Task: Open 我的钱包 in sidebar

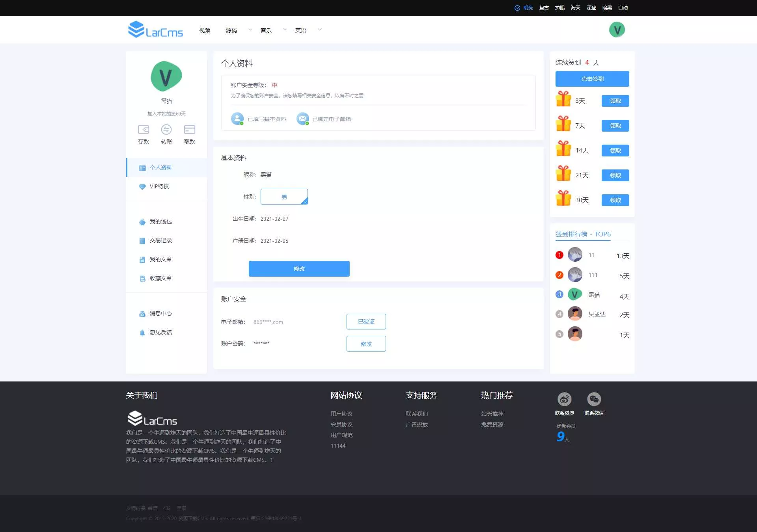Action: (166, 221)
